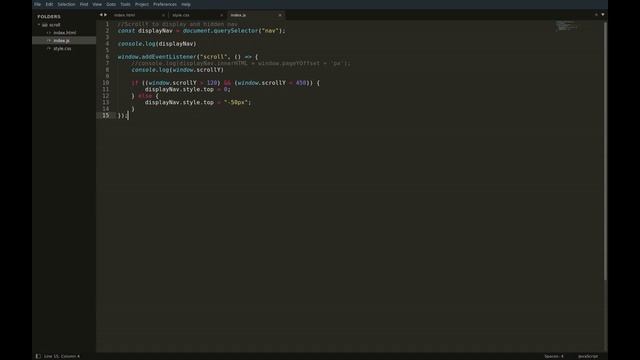Change syntax via JavaScript status label
Screen dimensions: 640x360
click(588, 356)
